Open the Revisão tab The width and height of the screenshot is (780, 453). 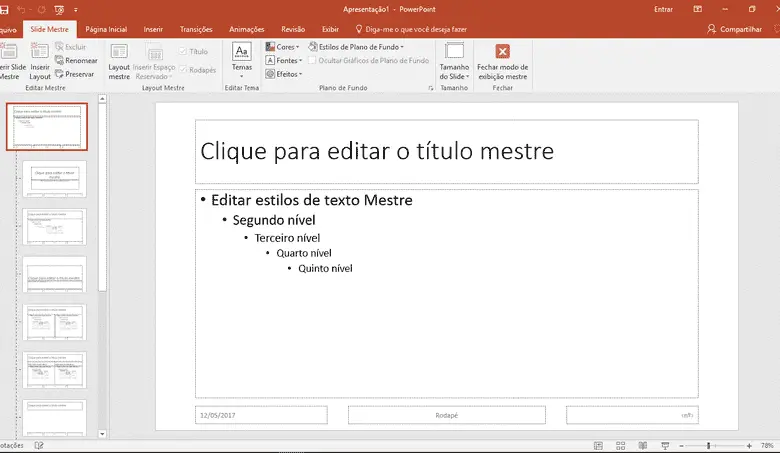[293, 29]
